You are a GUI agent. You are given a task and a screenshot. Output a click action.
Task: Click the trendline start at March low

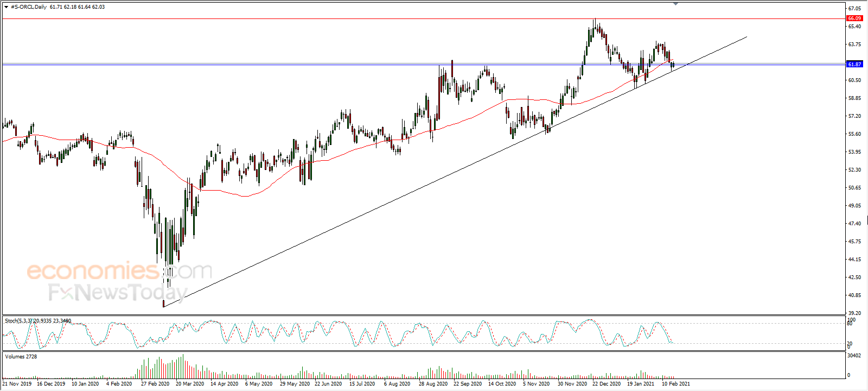click(x=164, y=307)
